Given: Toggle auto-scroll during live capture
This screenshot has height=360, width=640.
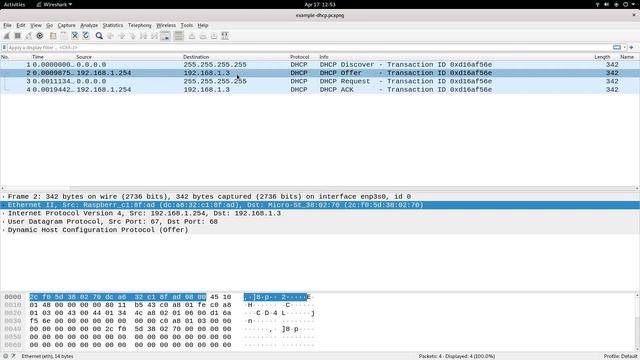Looking at the screenshot, I should (165, 36).
